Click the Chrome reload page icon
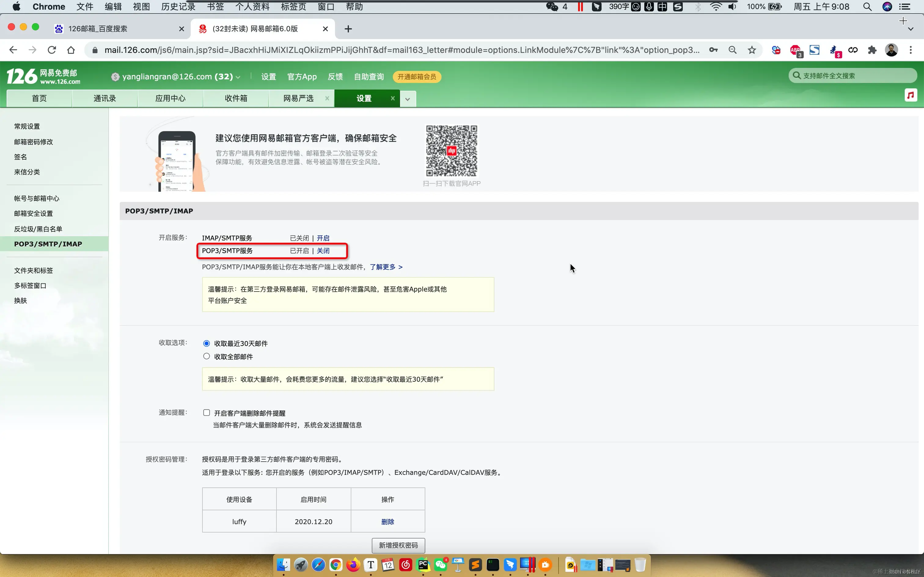 click(x=52, y=50)
